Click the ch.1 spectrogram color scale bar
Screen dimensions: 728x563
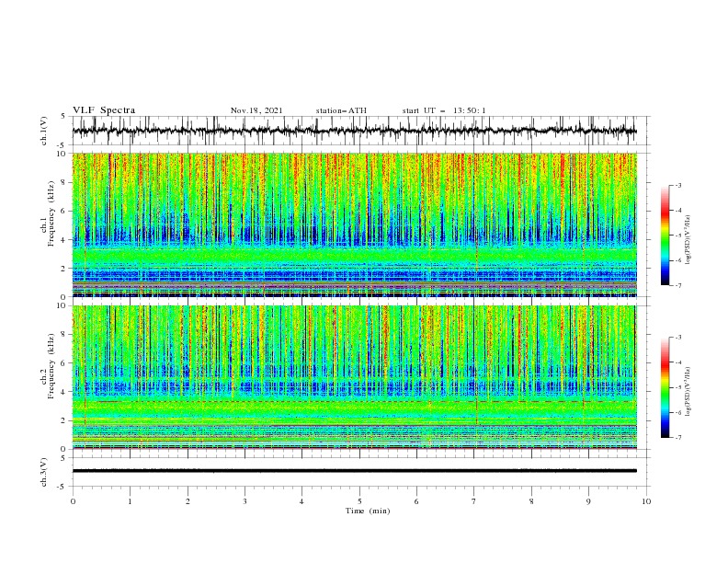[665, 236]
